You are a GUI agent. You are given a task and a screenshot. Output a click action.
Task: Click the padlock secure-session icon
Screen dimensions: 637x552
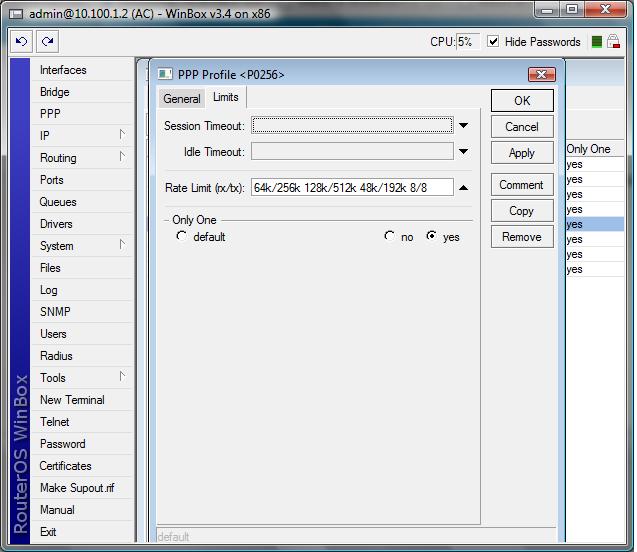point(613,41)
